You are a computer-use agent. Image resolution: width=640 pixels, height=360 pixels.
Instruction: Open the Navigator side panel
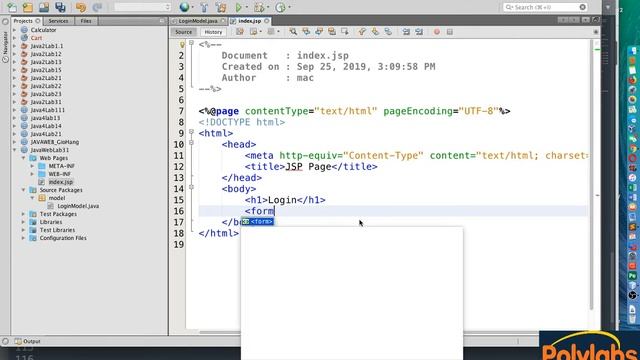pyautogui.click(x=5, y=47)
